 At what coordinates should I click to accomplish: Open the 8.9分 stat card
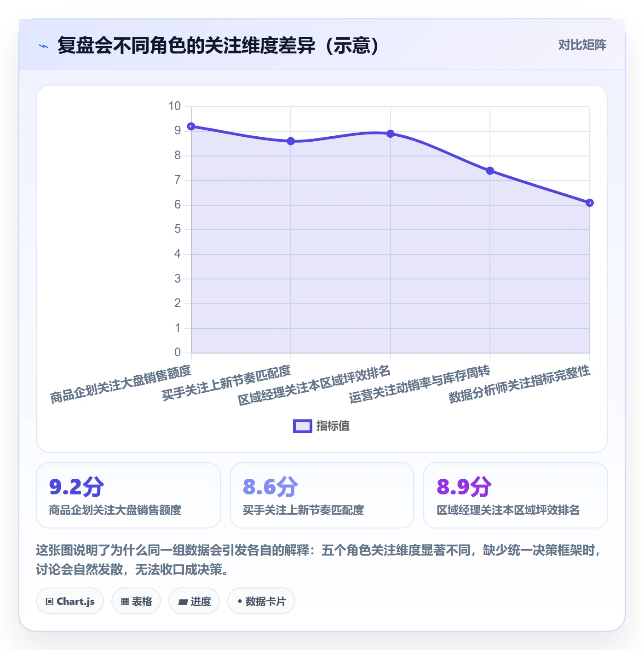[516, 495]
